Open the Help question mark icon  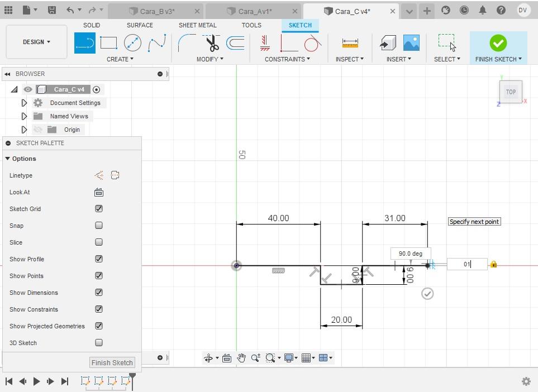501,10
